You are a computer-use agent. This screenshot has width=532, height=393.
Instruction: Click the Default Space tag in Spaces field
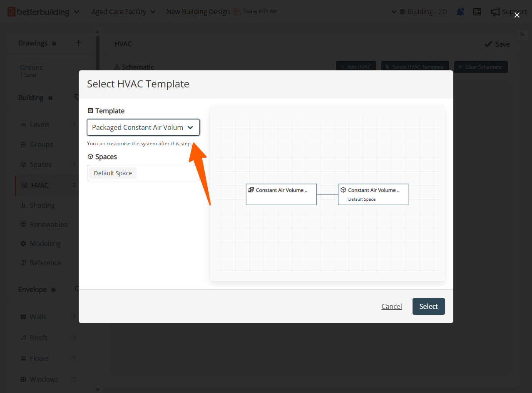tap(113, 173)
